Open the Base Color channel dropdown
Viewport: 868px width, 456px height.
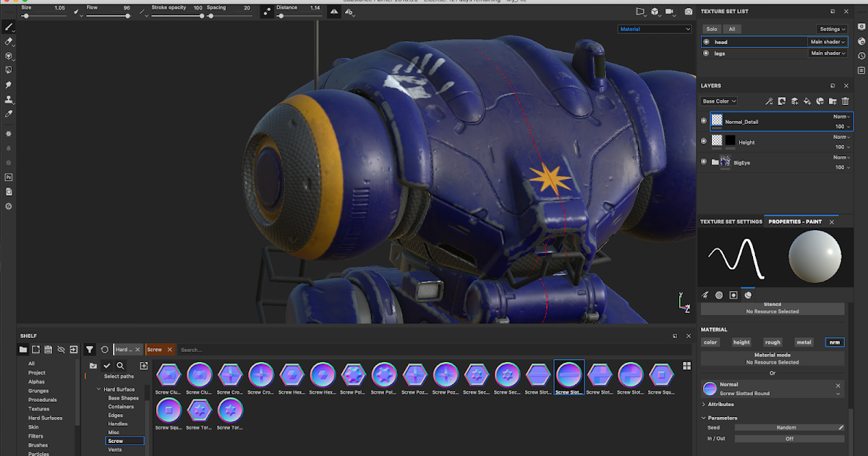pyautogui.click(x=718, y=101)
